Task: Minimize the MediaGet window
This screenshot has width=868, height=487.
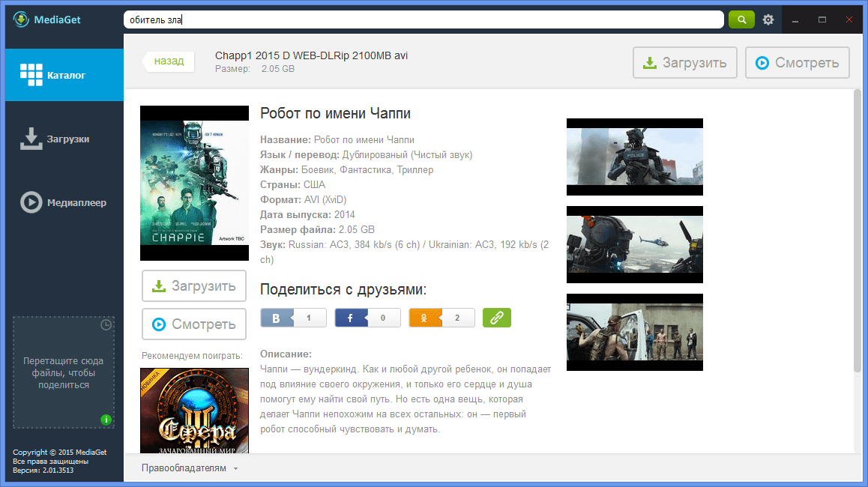Action: pyautogui.click(x=795, y=20)
